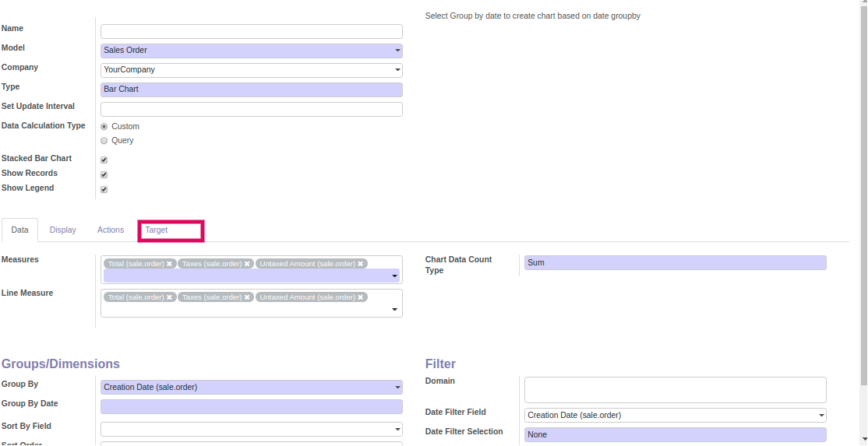Go to the Actions tab
868x446 pixels.
(111, 230)
